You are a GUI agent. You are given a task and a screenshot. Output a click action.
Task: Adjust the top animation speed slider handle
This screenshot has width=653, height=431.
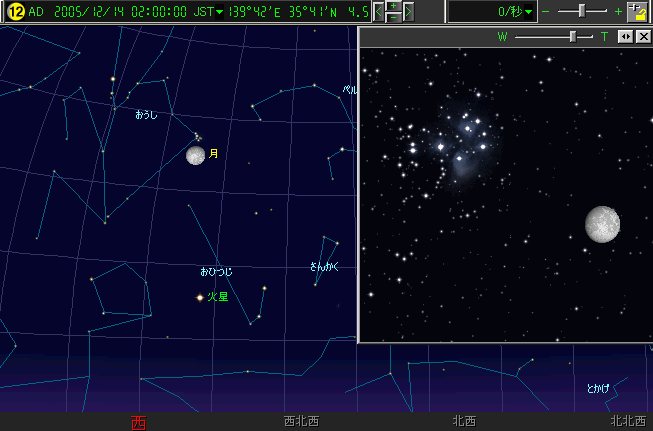[x=584, y=11]
